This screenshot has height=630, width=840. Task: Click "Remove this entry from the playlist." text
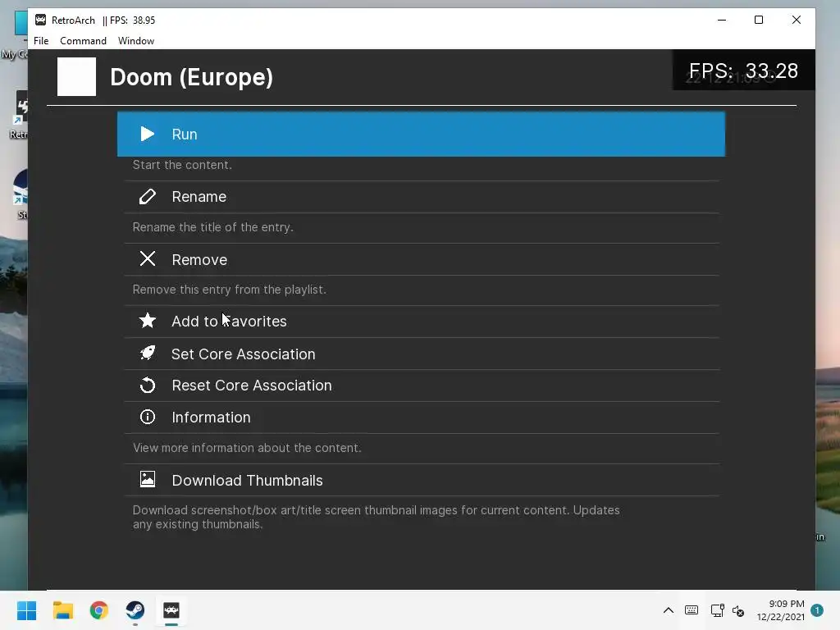coord(230,290)
